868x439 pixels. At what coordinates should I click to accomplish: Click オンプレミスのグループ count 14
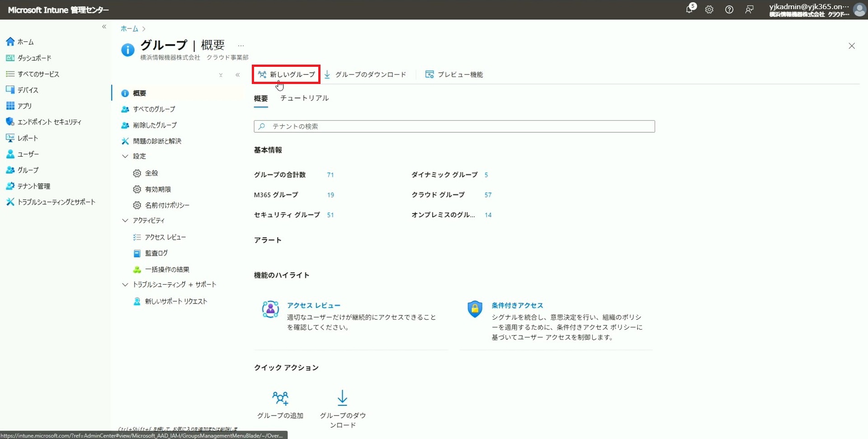pos(488,215)
